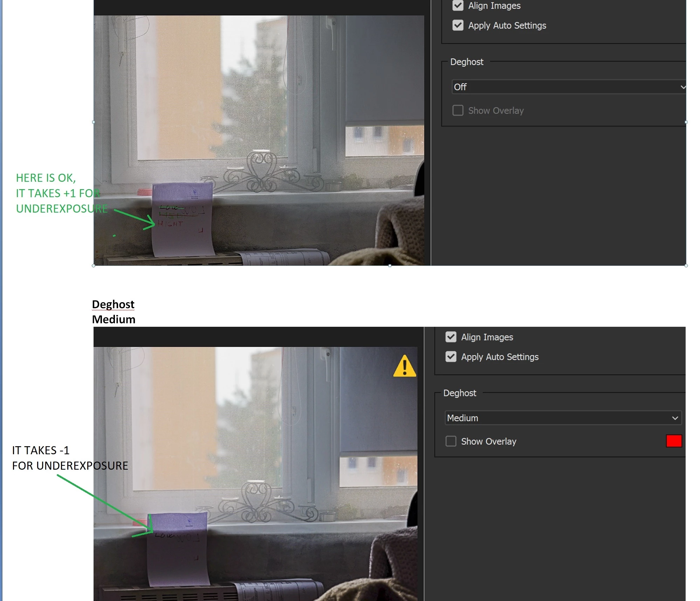This screenshot has width=700, height=601.
Task: Uncheck Align Images in the upper panel
Action: point(458,6)
